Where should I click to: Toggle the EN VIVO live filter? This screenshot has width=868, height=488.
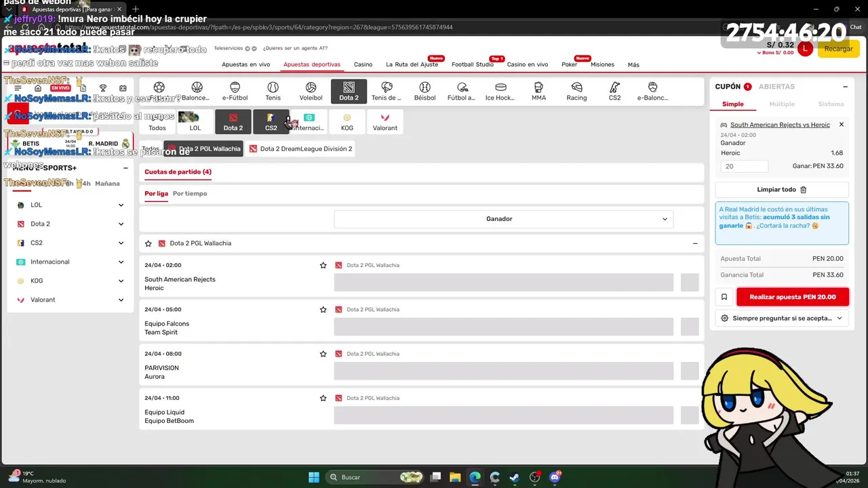[60, 88]
